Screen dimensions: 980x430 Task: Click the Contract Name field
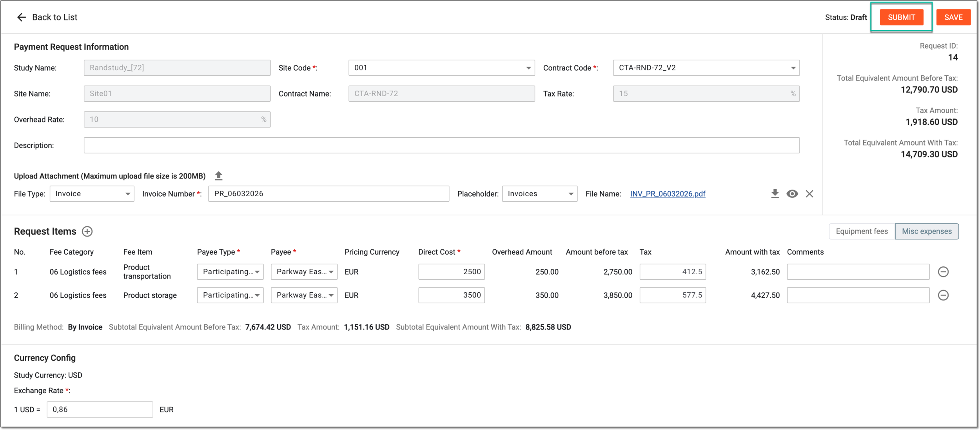tap(442, 94)
